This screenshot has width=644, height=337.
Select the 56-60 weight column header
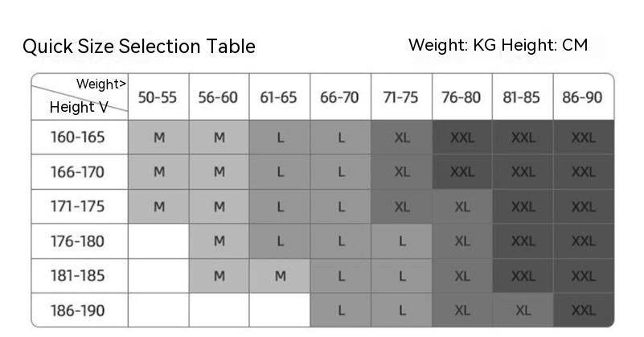pyautogui.click(x=219, y=97)
